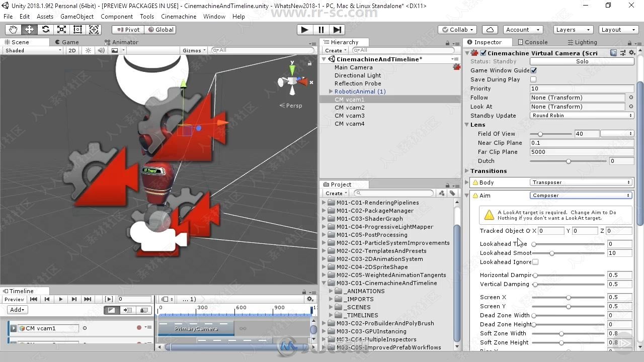Toggle scene lighting icon
Image resolution: width=644 pixels, height=362 pixels.
pos(89,50)
